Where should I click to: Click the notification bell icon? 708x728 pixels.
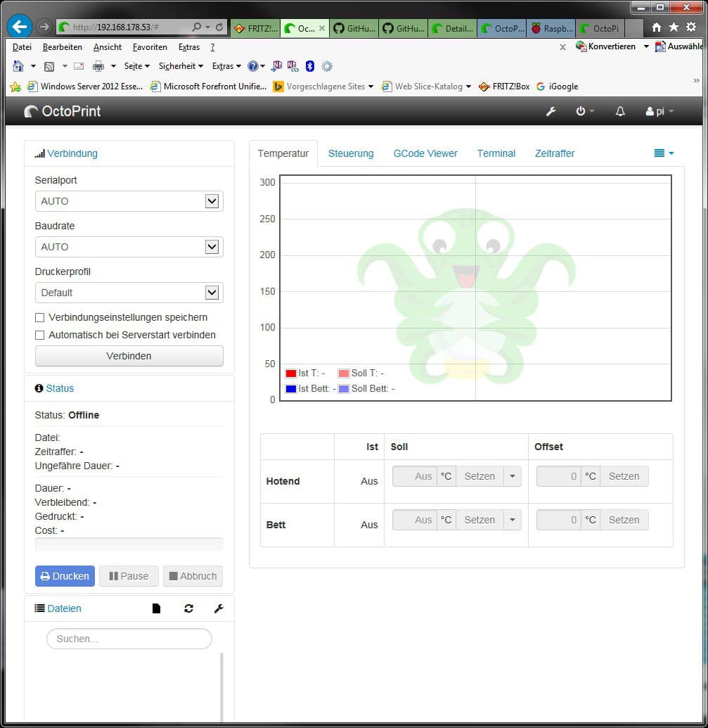[x=620, y=111]
